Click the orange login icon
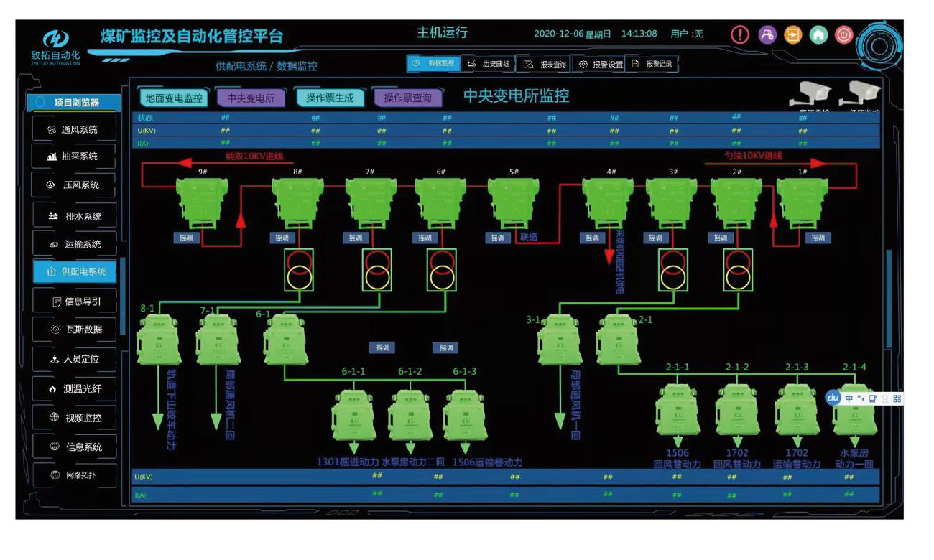Screen dimensions: 934x560 click(x=792, y=34)
